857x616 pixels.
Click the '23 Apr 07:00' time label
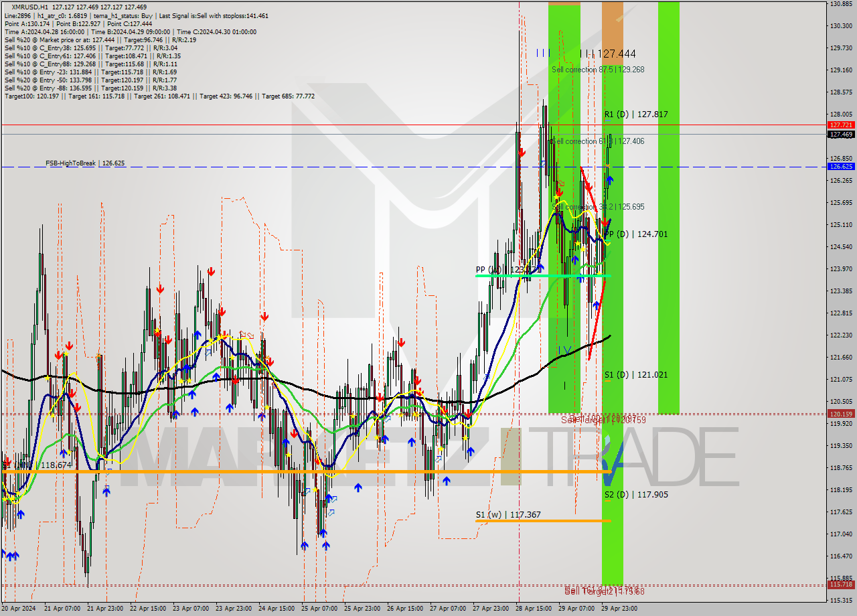pos(191,609)
